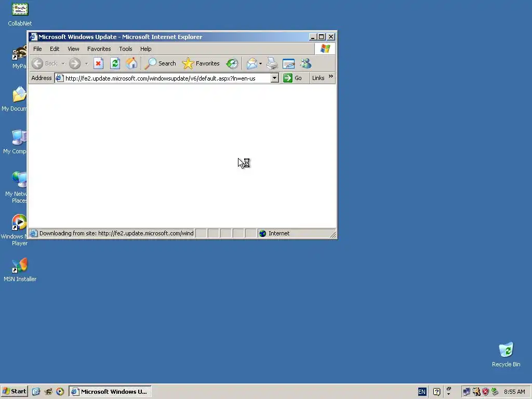Viewport: 532px width, 399px height.
Task: Click the language bar help icon
Action: tap(436, 392)
